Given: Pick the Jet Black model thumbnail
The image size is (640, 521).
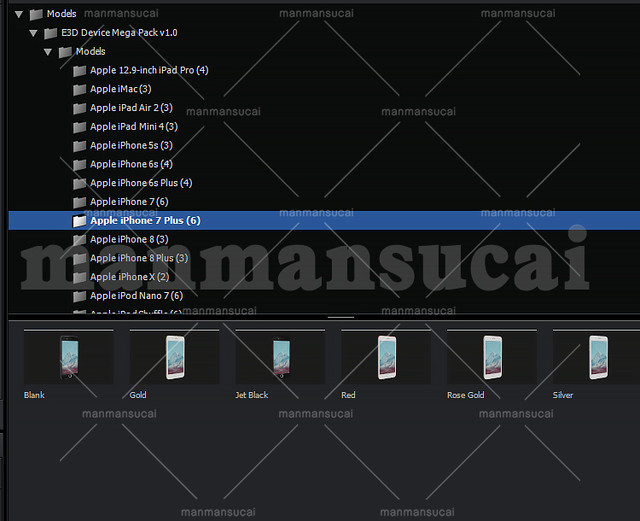Looking at the screenshot, I should (x=280, y=357).
